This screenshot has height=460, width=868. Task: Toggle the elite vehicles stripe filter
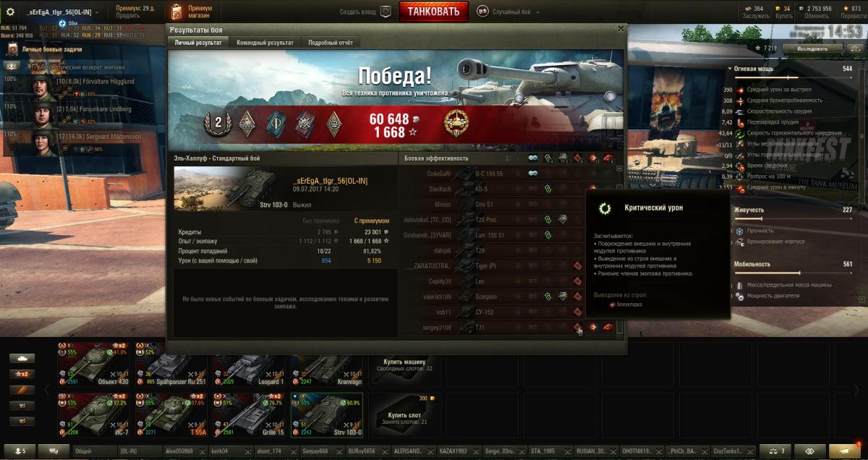pyautogui.click(x=23, y=390)
